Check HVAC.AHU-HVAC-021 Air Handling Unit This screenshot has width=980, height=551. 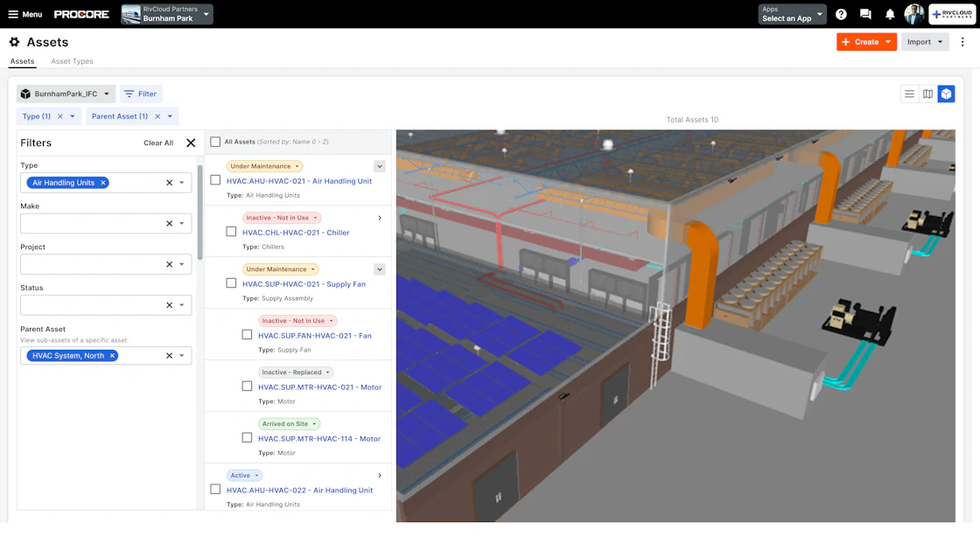pyautogui.click(x=215, y=180)
